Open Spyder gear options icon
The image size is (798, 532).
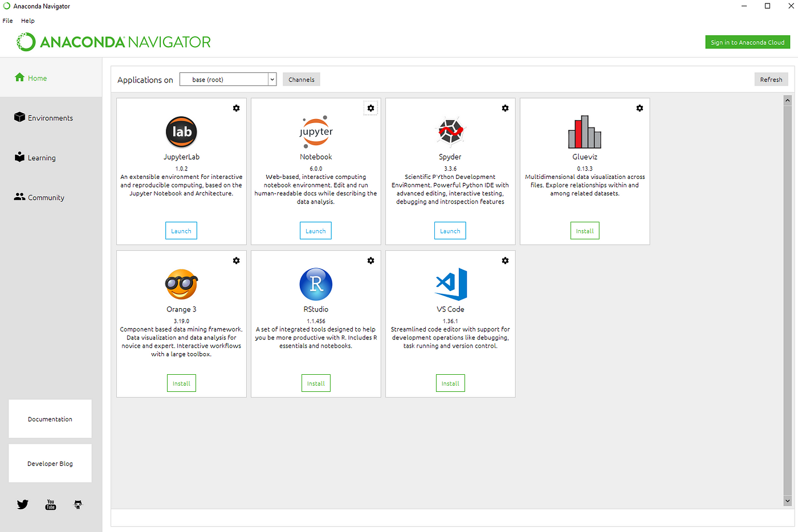tap(505, 108)
